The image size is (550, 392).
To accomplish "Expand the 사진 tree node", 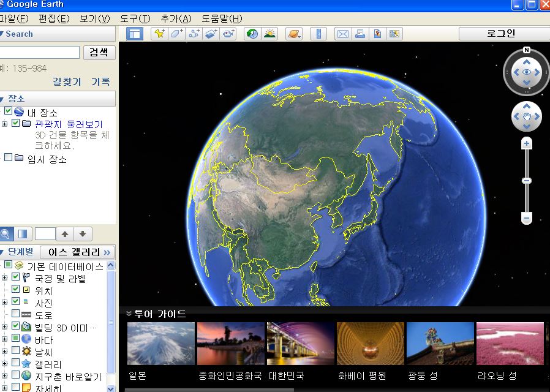I will 4,302.
